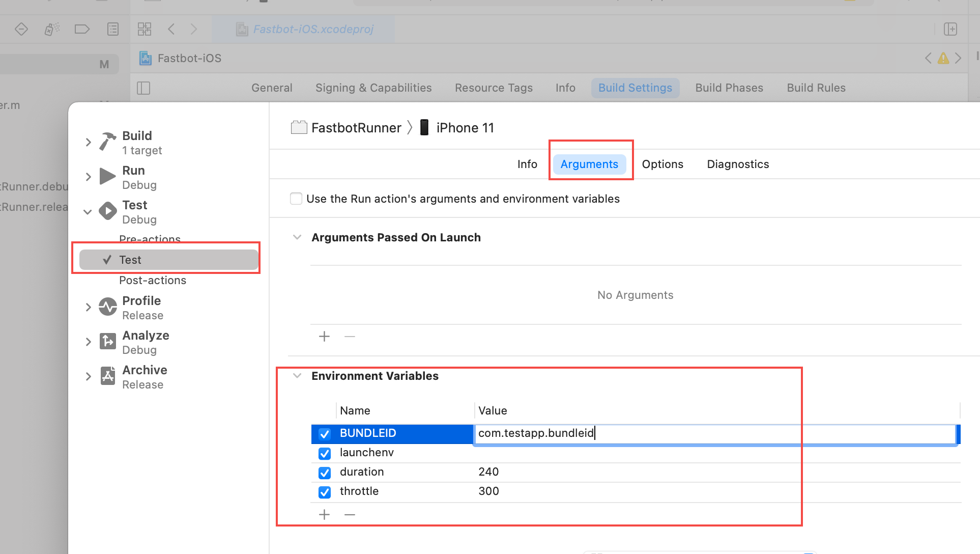This screenshot has height=554, width=980.
Task: Click the Value column header
Action: (493, 410)
